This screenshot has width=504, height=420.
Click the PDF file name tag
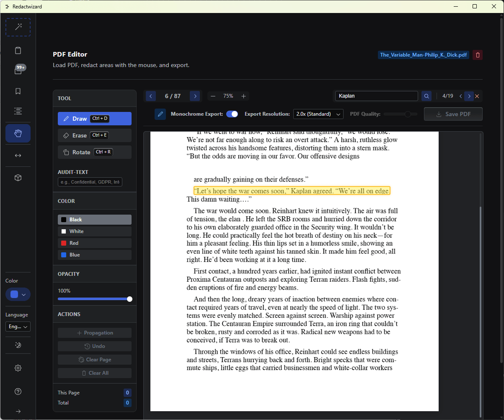(424, 55)
